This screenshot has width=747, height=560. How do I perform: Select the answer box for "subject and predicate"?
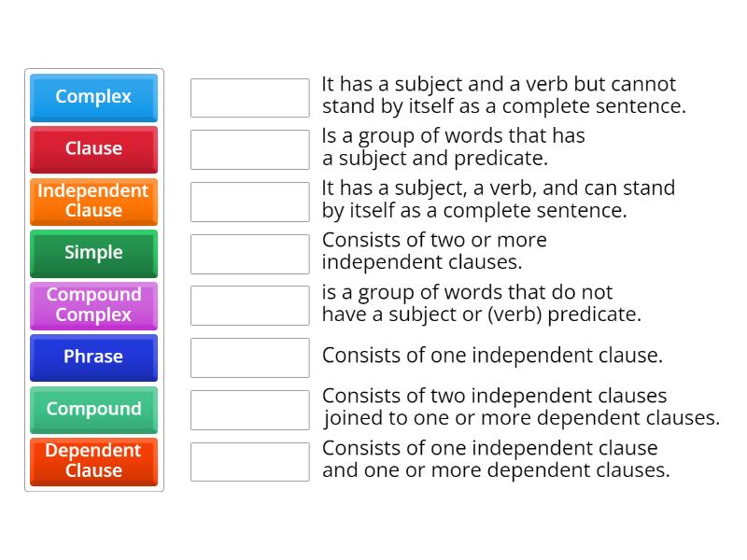[249, 149]
